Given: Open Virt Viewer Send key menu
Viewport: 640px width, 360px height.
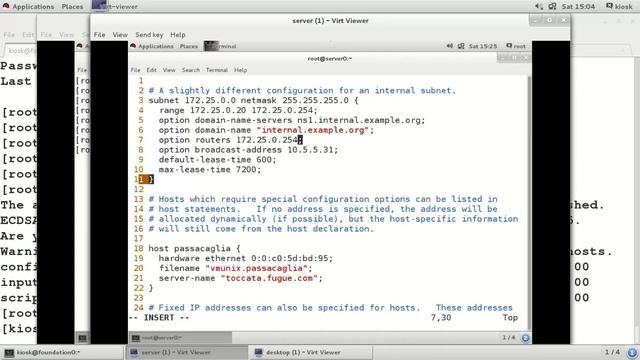Looking at the screenshot, I should [x=149, y=35].
